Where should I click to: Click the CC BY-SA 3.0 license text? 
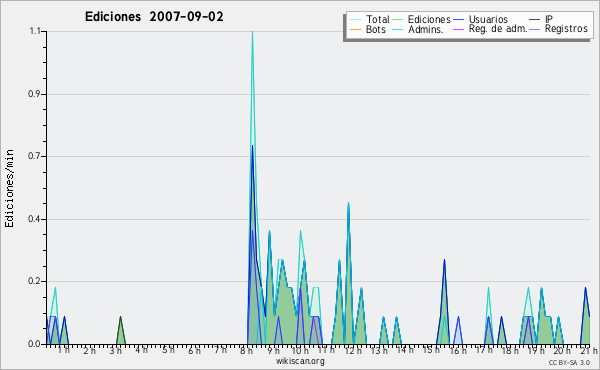click(569, 362)
